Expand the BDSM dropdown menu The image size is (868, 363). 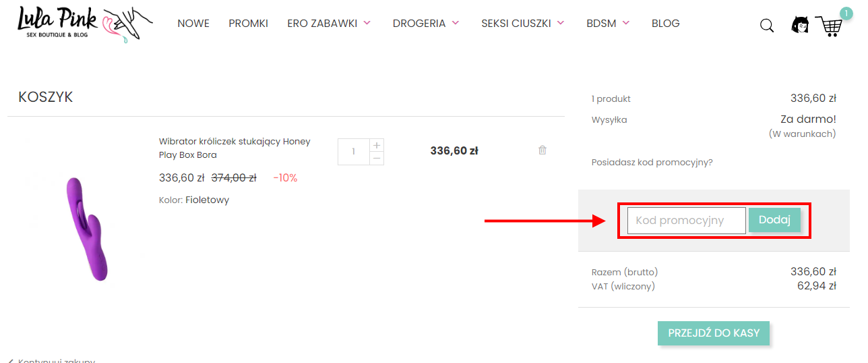tap(608, 23)
